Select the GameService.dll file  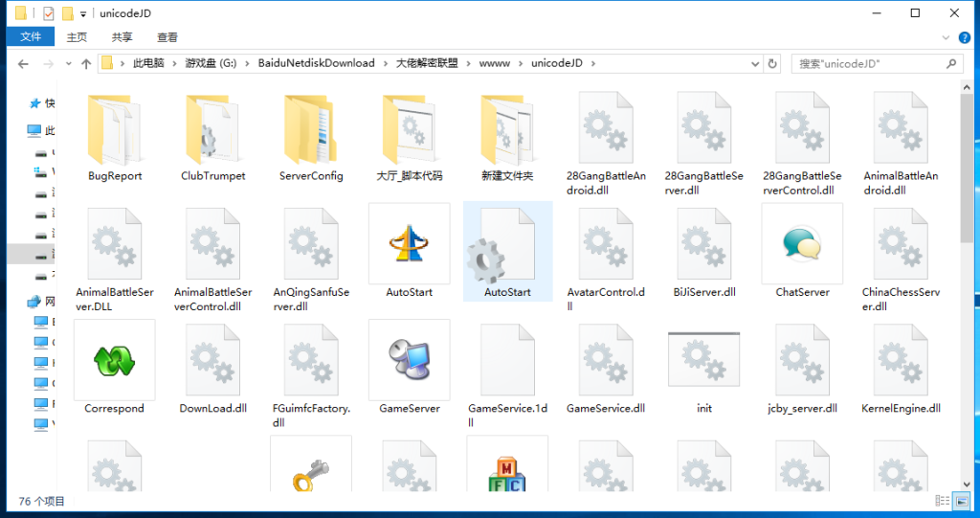pyautogui.click(x=606, y=369)
